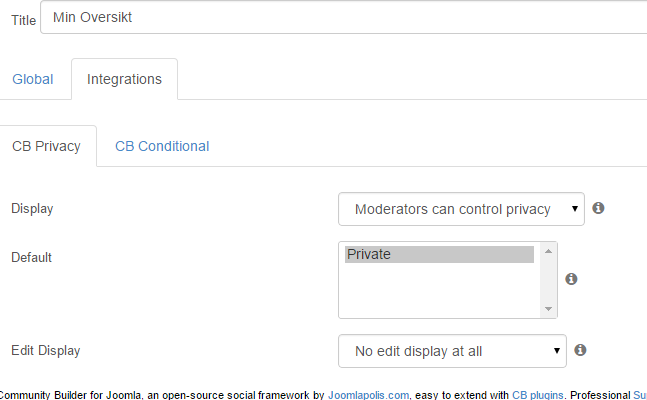Click the Edit Display label
The width and height of the screenshot is (647, 400).
point(46,350)
